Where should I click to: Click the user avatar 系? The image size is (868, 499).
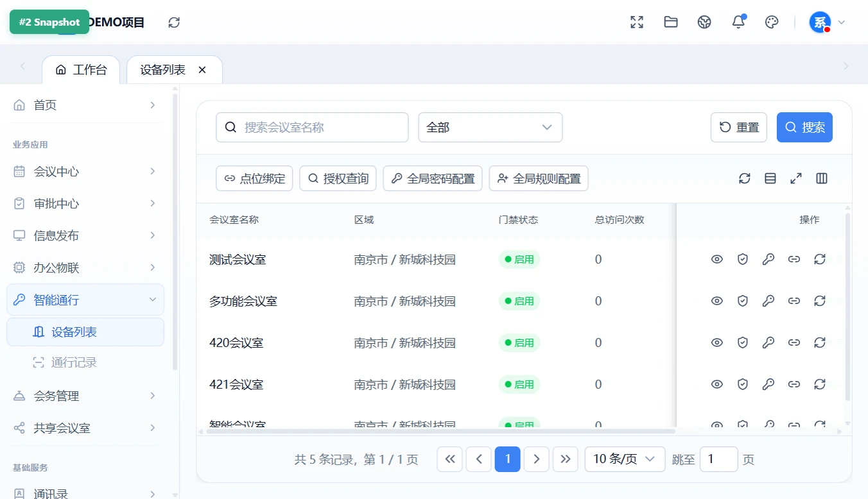pos(820,22)
